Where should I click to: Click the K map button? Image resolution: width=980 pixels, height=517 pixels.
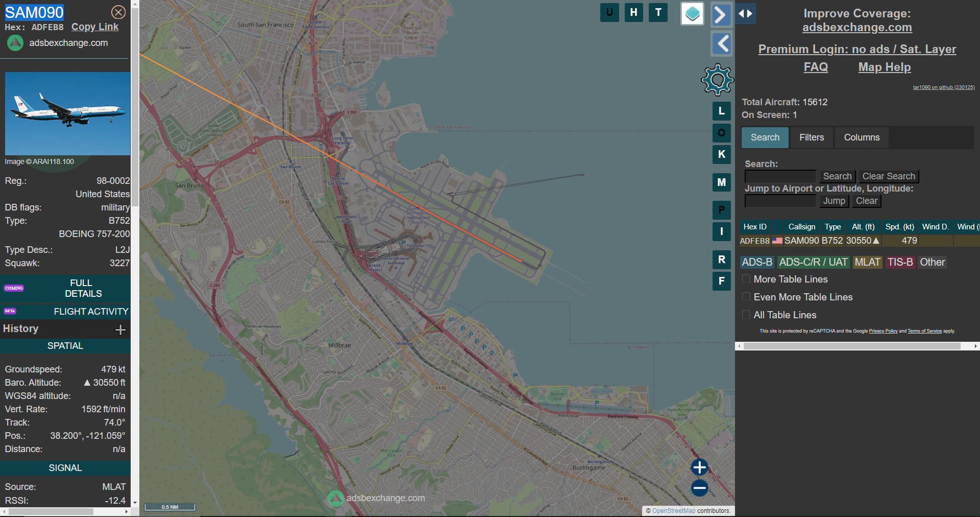tap(722, 154)
